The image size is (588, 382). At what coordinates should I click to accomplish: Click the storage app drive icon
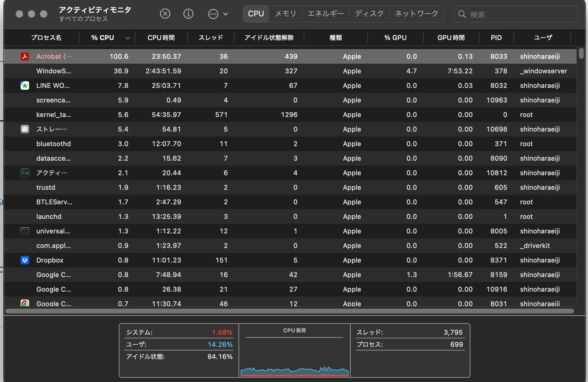[x=25, y=129]
